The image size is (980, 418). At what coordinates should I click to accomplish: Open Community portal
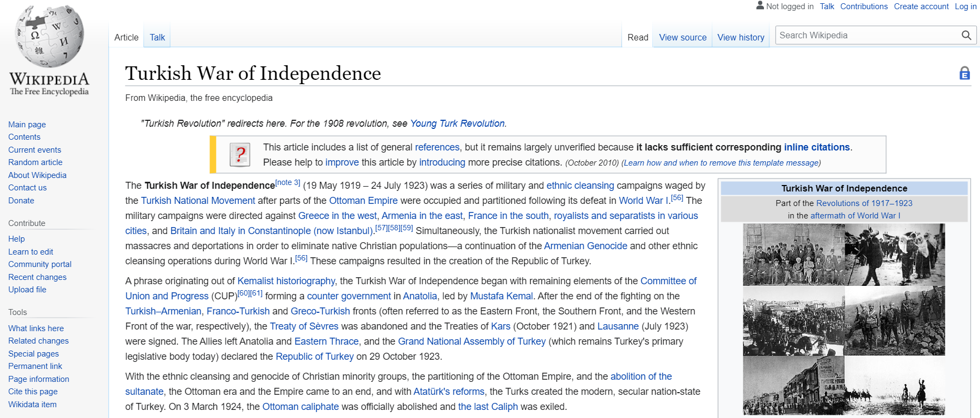pos(40,264)
